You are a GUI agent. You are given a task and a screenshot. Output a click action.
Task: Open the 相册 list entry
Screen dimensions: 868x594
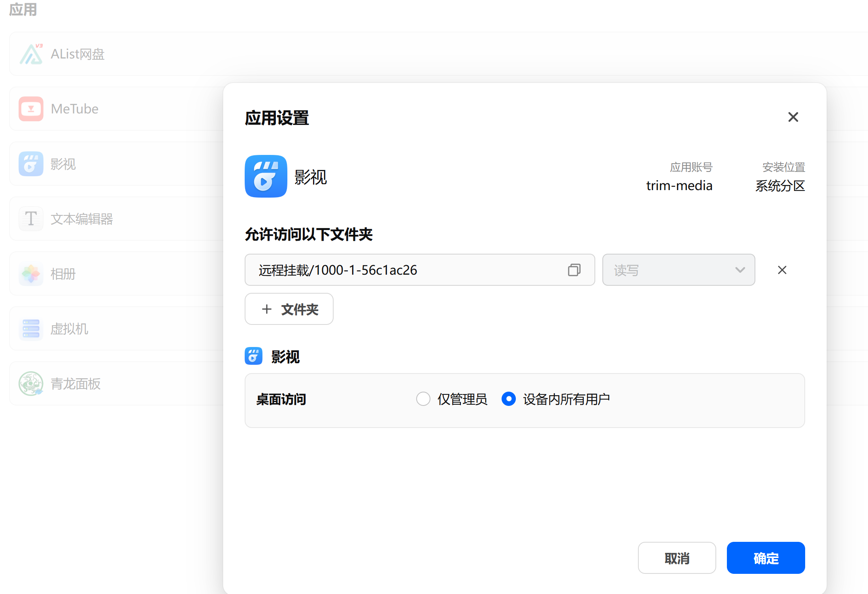pyautogui.click(x=63, y=273)
